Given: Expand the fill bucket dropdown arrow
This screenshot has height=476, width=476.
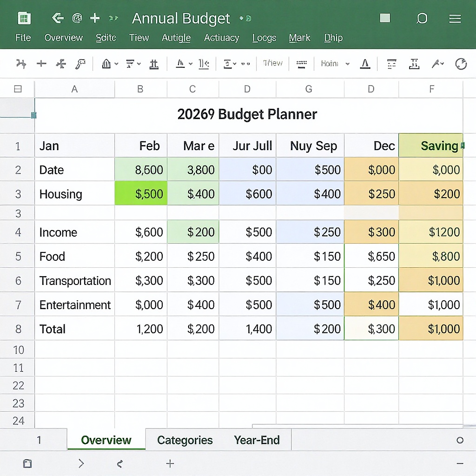Looking at the screenshot, I should pos(116,64).
